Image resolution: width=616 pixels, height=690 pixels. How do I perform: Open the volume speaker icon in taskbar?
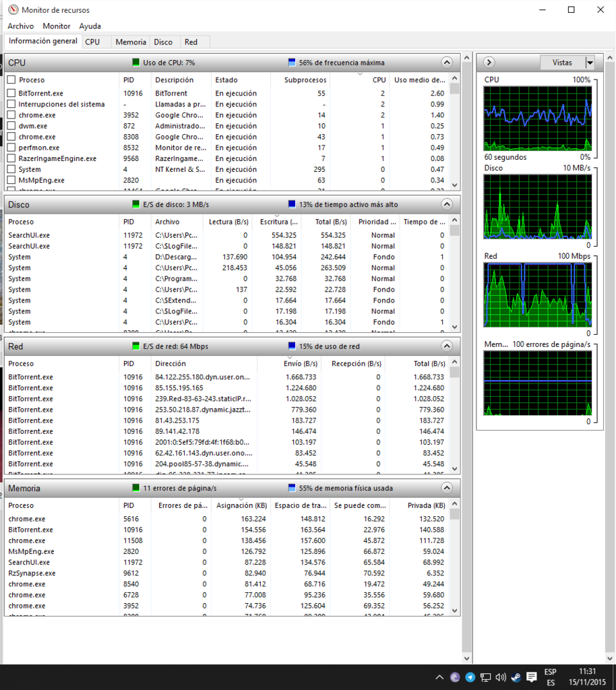[501, 677]
